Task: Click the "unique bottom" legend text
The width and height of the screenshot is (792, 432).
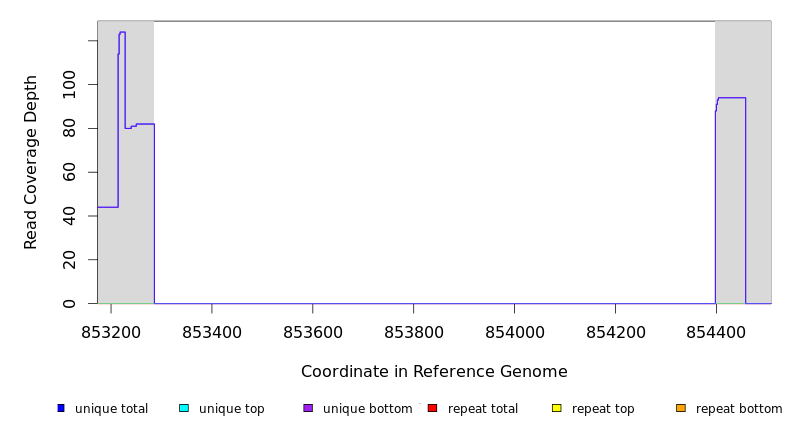Action: click(x=367, y=409)
